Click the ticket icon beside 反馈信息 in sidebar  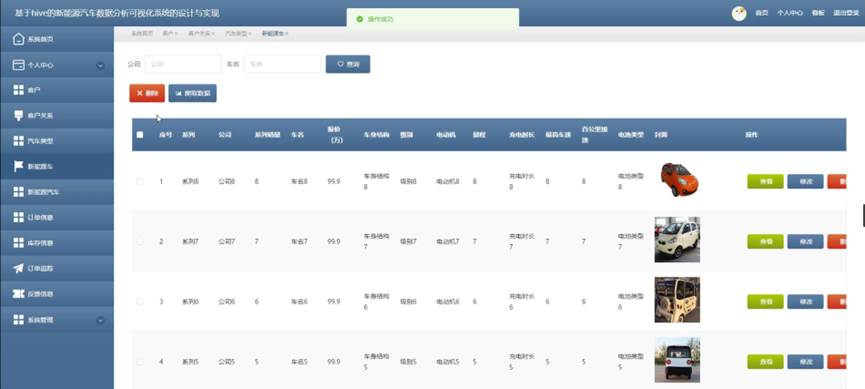pos(19,294)
